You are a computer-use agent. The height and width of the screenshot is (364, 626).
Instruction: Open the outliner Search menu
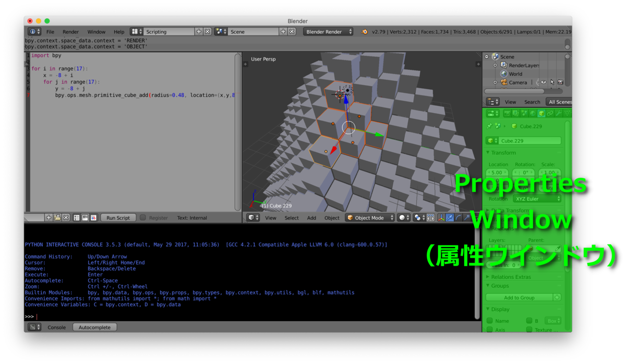click(x=532, y=102)
